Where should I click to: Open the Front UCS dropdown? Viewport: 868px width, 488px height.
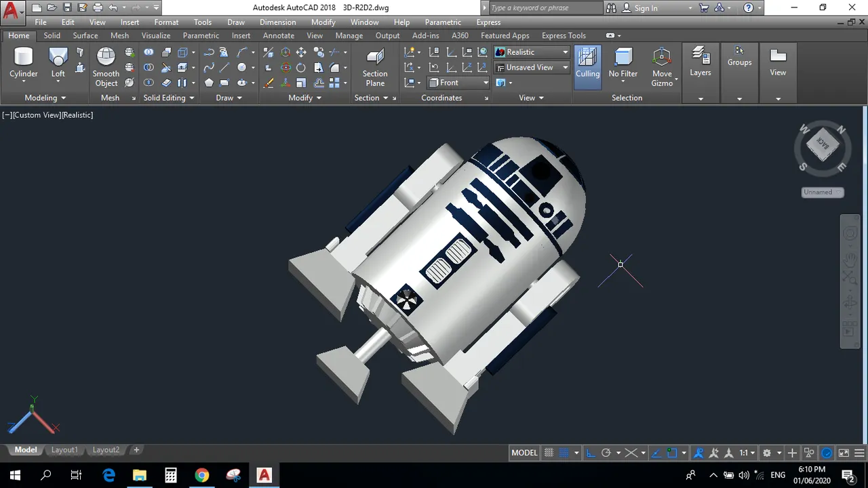(x=458, y=83)
